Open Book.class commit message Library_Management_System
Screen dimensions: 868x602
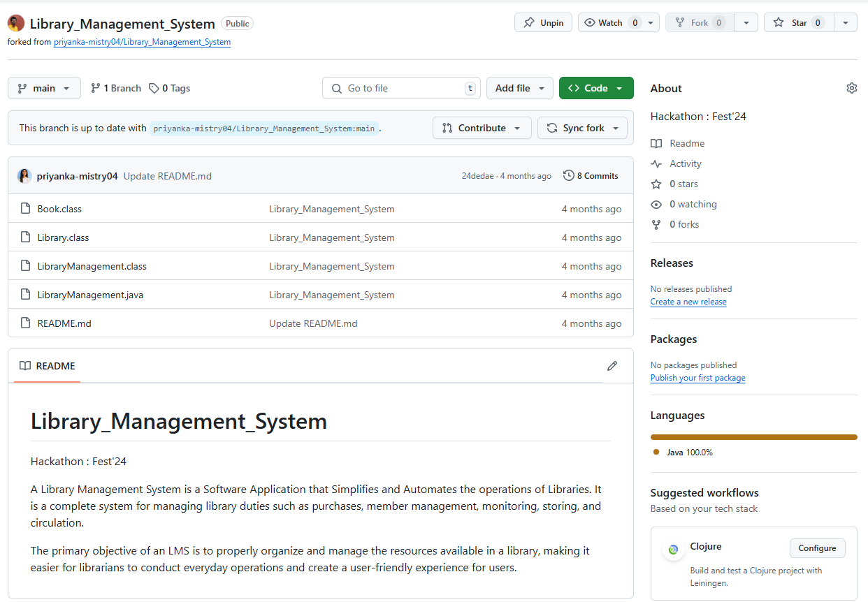click(332, 209)
